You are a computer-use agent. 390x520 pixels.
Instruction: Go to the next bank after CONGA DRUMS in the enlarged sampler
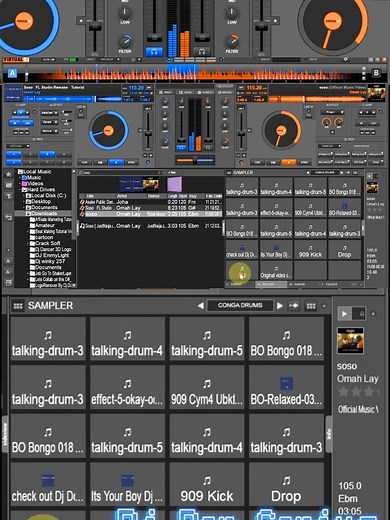pyautogui.click(x=280, y=305)
